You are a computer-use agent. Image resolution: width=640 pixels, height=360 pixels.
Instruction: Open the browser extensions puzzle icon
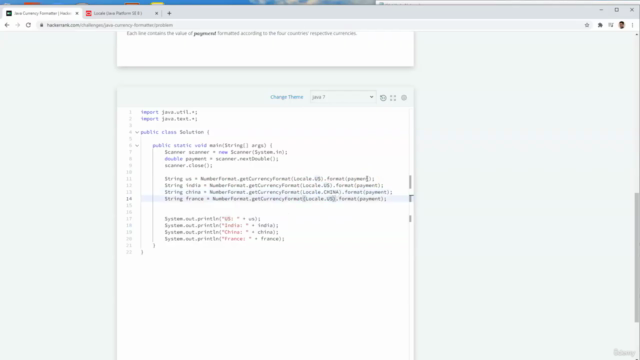[600, 25]
